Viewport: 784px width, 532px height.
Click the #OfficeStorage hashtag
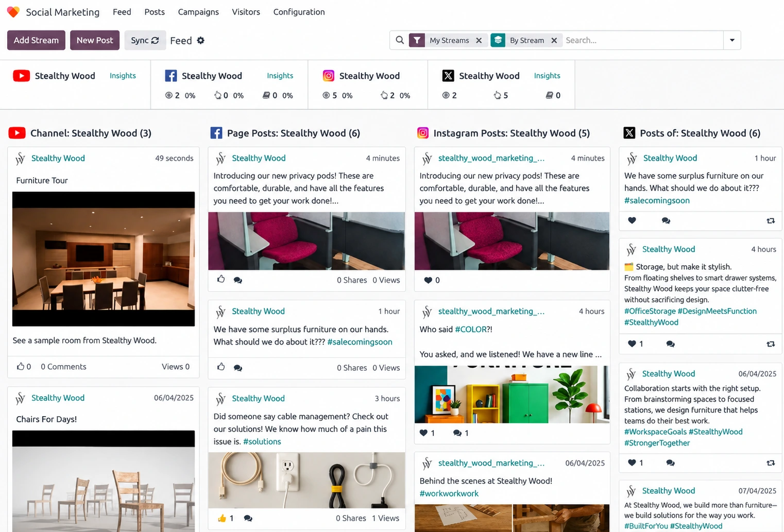pyautogui.click(x=650, y=311)
